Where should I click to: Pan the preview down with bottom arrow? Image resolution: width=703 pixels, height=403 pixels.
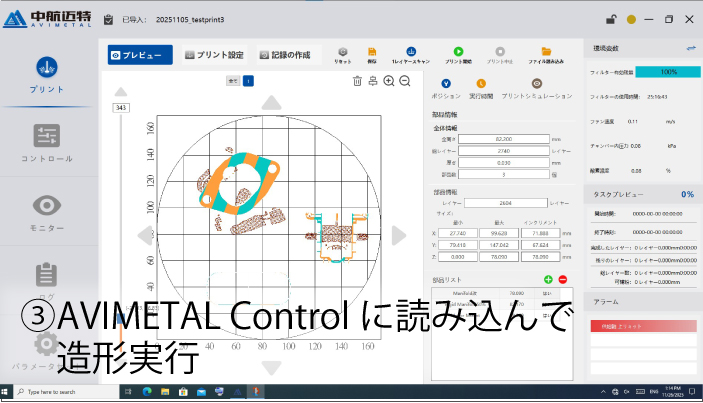(x=272, y=368)
